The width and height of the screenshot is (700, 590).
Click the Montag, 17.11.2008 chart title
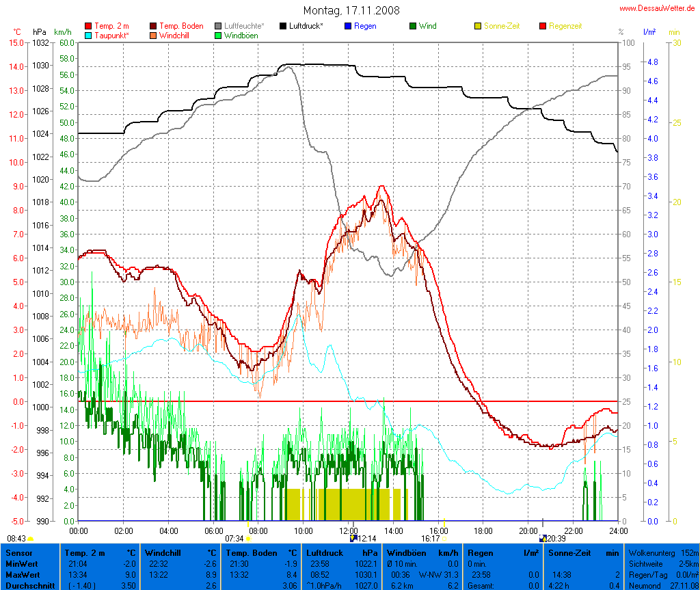(x=351, y=10)
